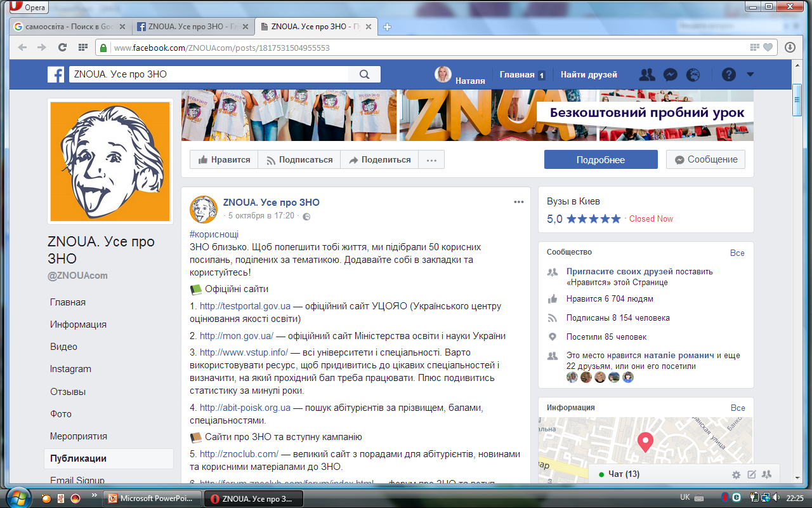This screenshot has width=812, height=508.
Task: Click the blue Подробнее button
Action: [601, 159]
